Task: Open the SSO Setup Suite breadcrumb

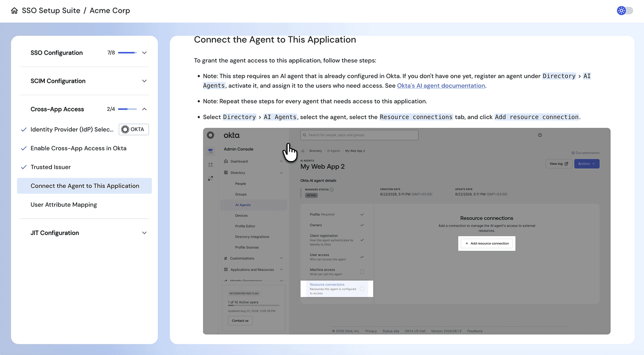Action: pyautogui.click(x=51, y=11)
